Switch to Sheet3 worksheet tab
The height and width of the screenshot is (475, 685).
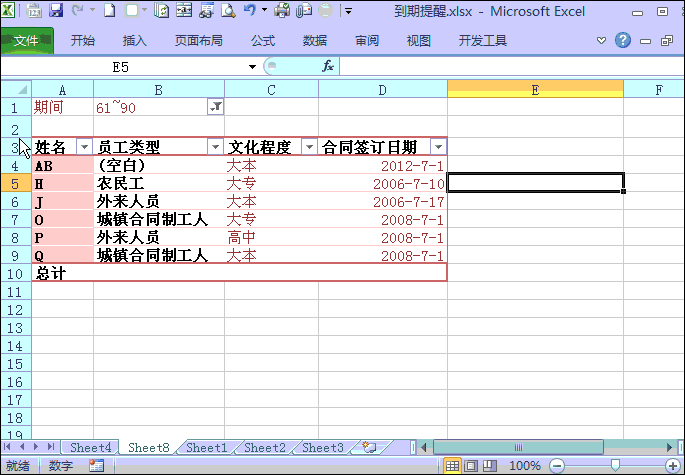pos(322,447)
